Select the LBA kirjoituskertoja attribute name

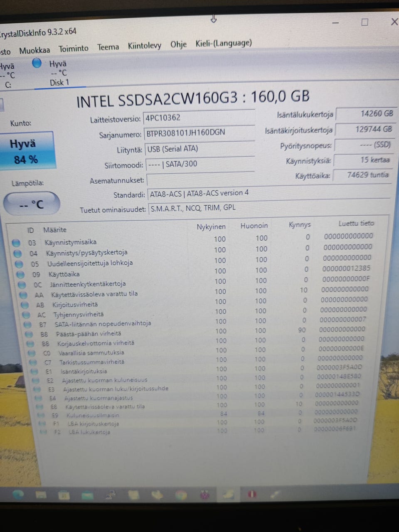pyautogui.click(x=94, y=424)
